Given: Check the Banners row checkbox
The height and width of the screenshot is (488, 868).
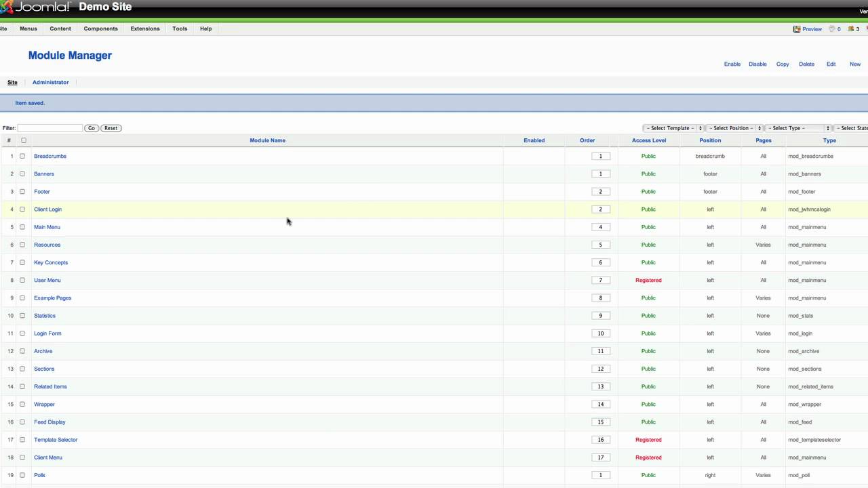Looking at the screenshot, I should click(22, 174).
